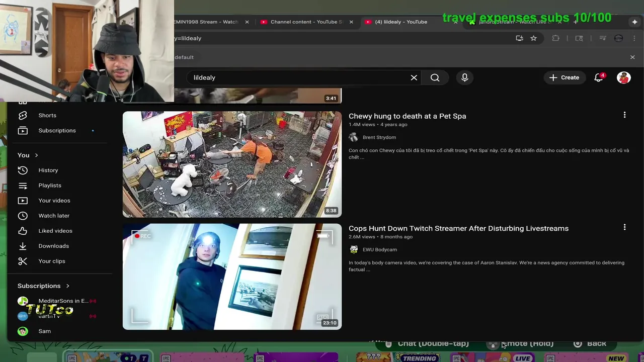Open more options for Cops Hunt Down video
The width and height of the screenshot is (644, 362).
coord(624,227)
